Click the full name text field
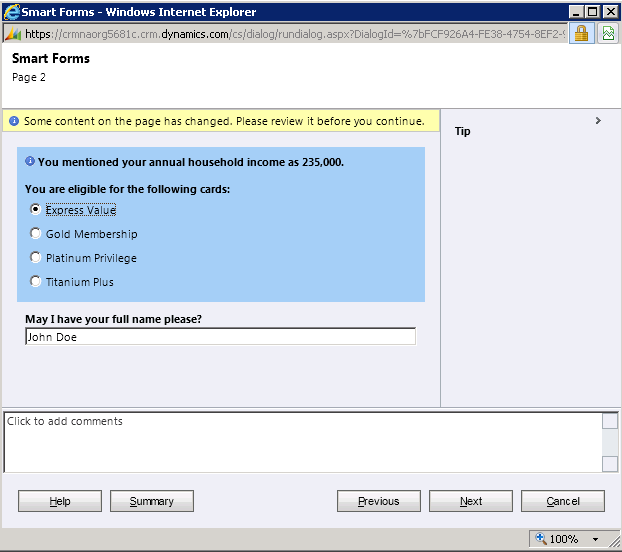Viewport: 622px width, 552px height. click(x=220, y=337)
